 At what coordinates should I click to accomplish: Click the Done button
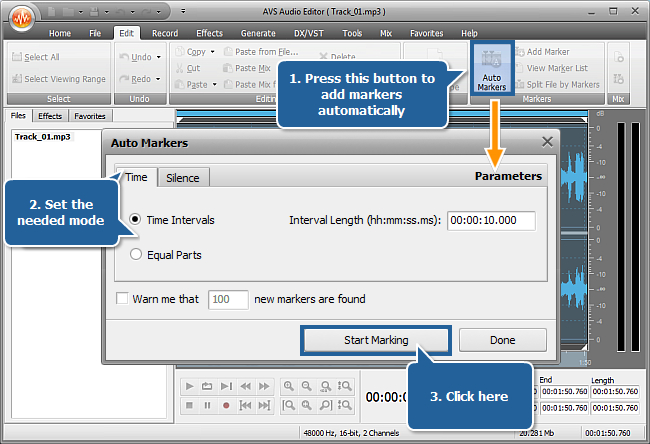[502, 340]
